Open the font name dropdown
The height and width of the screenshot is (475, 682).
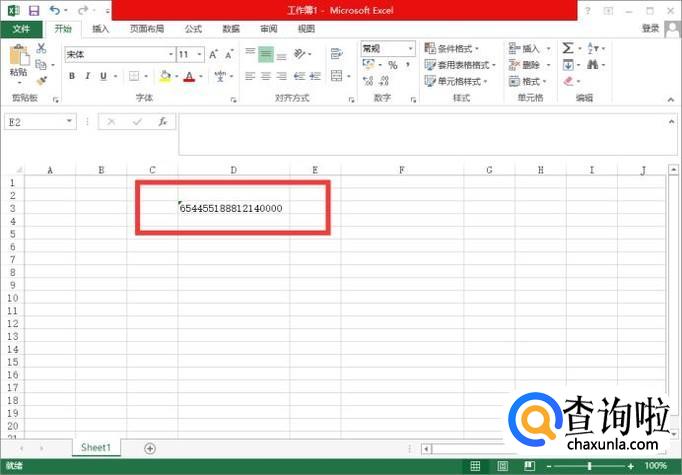171,55
